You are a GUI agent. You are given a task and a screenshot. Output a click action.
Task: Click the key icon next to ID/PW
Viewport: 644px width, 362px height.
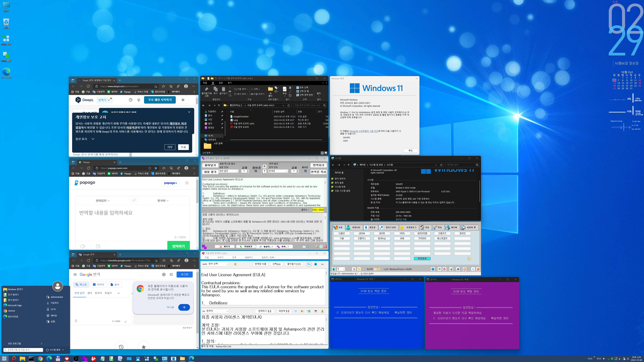375,269
